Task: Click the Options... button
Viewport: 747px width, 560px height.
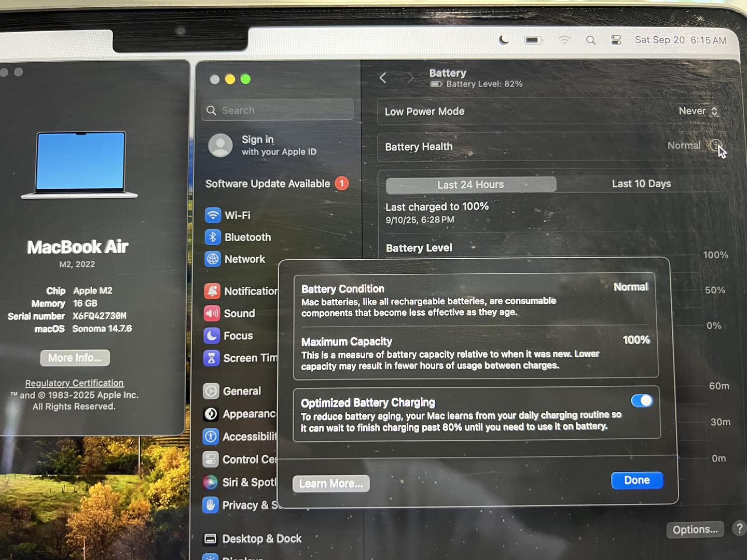Action: [695, 529]
